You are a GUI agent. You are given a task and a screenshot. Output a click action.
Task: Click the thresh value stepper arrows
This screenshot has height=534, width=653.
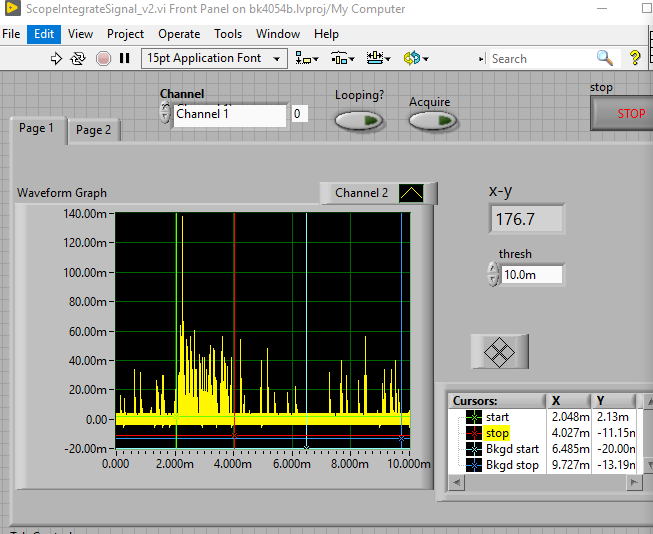(493, 274)
